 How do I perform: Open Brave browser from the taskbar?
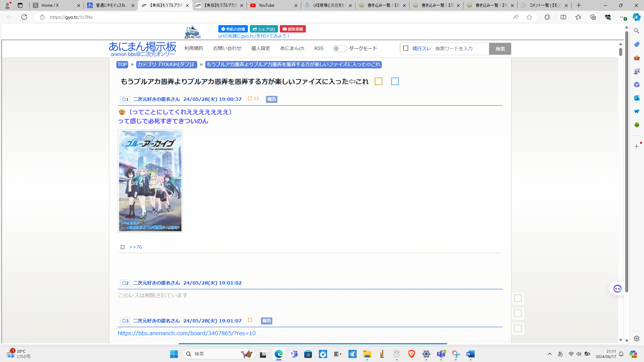tap(411, 354)
